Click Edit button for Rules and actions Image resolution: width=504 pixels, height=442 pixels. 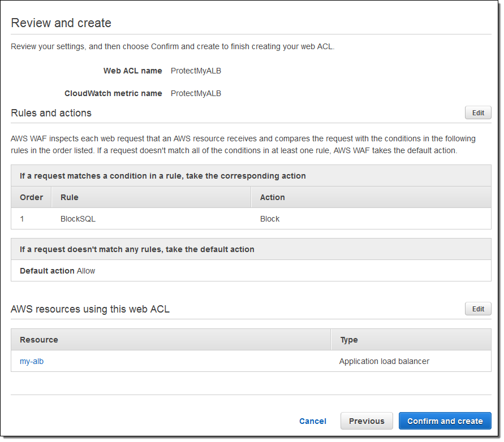478,112
